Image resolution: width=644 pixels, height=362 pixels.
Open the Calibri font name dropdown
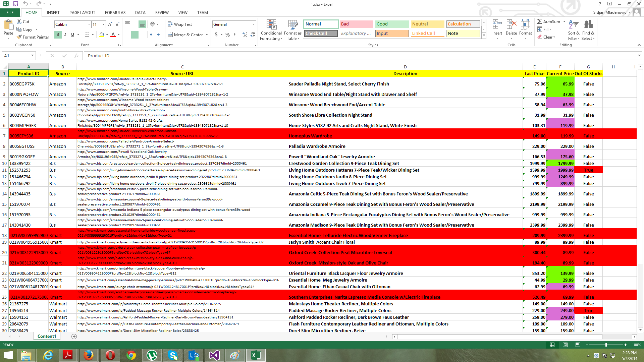(x=89, y=24)
